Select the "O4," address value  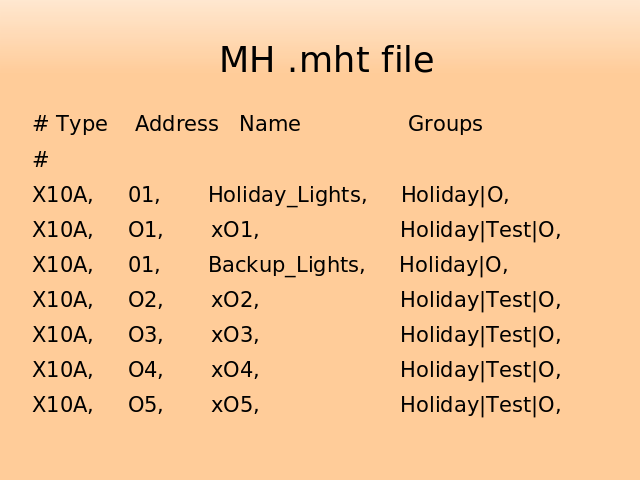(145, 371)
